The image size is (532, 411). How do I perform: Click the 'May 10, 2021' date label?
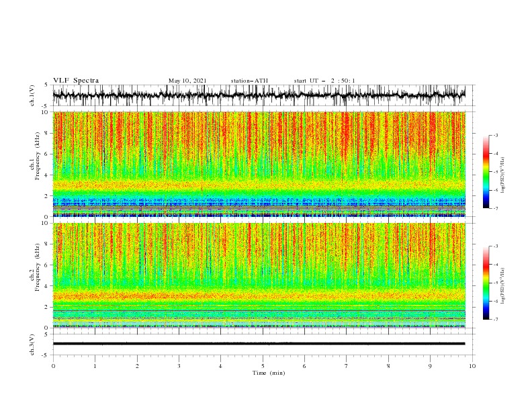(x=187, y=81)
